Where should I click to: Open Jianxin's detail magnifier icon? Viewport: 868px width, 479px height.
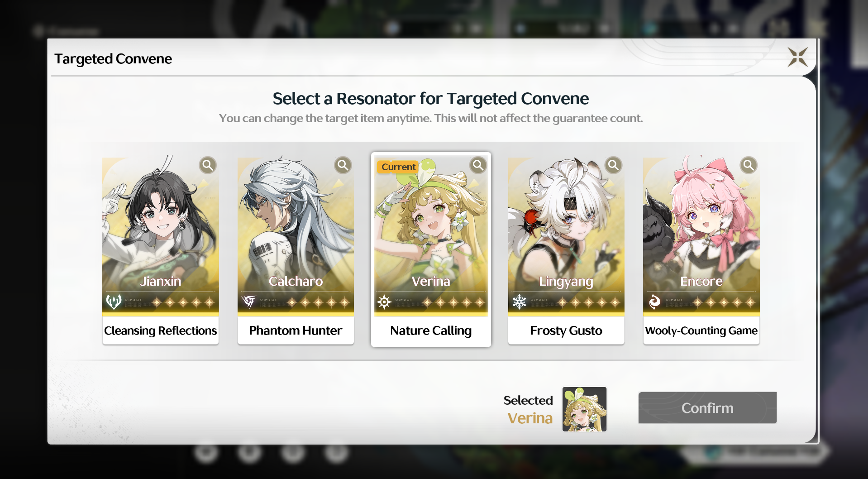(208, 166)
